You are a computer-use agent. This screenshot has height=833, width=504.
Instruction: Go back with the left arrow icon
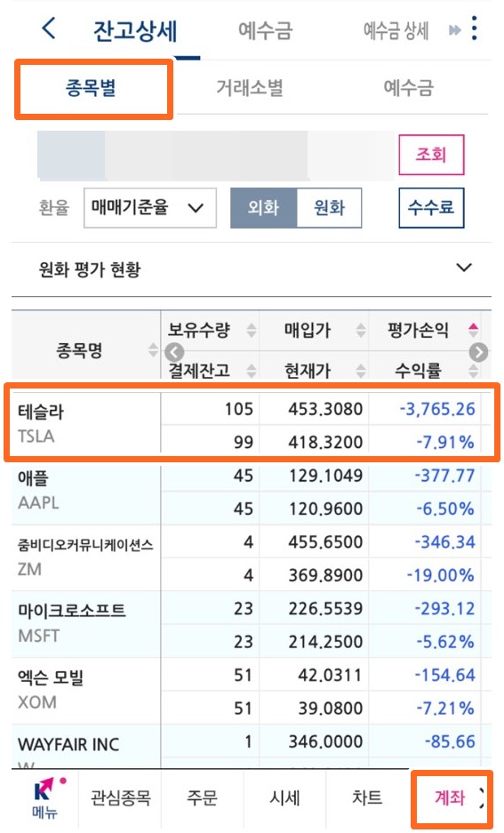(x=49, y=28)
